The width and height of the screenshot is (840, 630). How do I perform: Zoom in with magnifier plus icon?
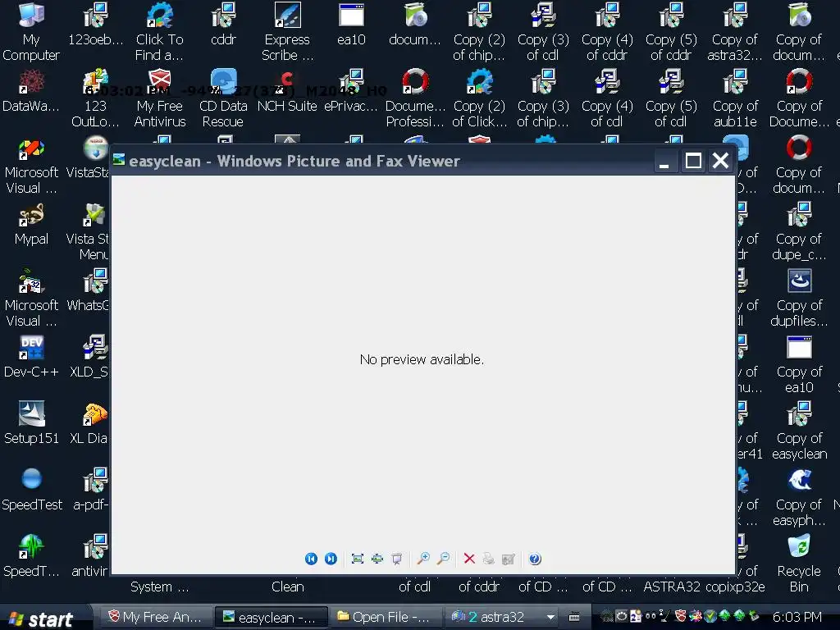[x=423, y=559]
